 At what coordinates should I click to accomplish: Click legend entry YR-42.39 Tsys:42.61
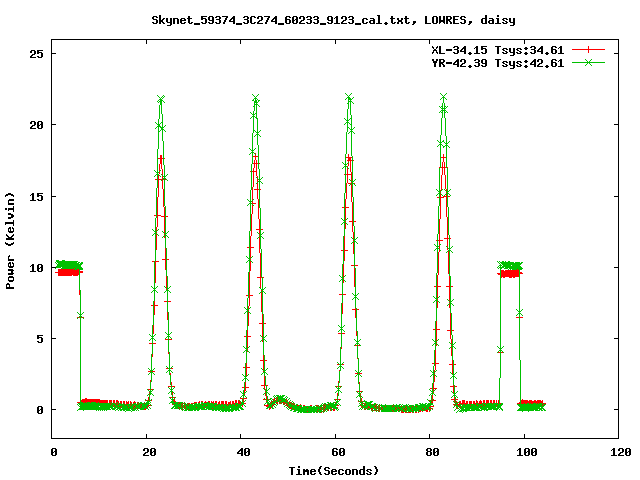[x=498, y=63]
